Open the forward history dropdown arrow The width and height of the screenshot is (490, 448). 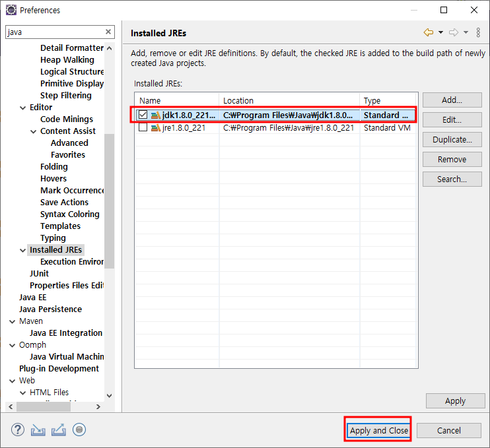466,32
